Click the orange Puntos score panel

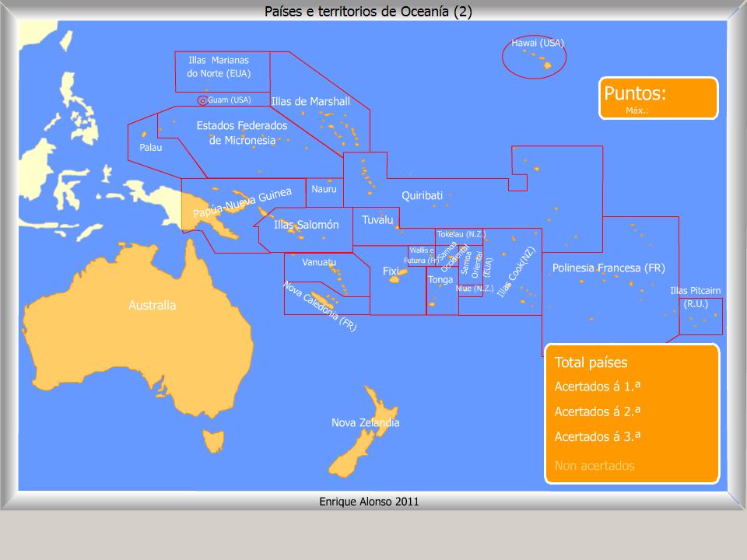(658, 98)
